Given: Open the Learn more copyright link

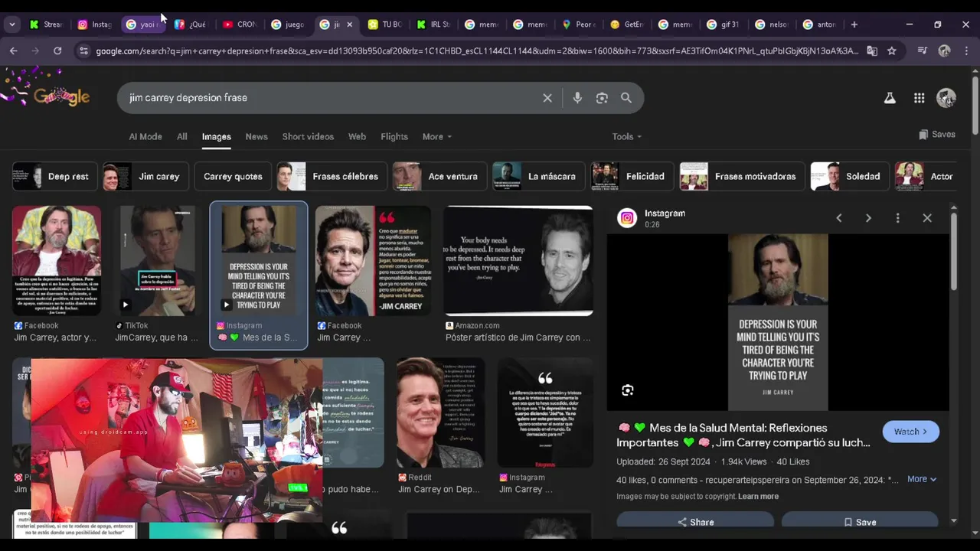Looking at the screenshot, I should point(758,497).
